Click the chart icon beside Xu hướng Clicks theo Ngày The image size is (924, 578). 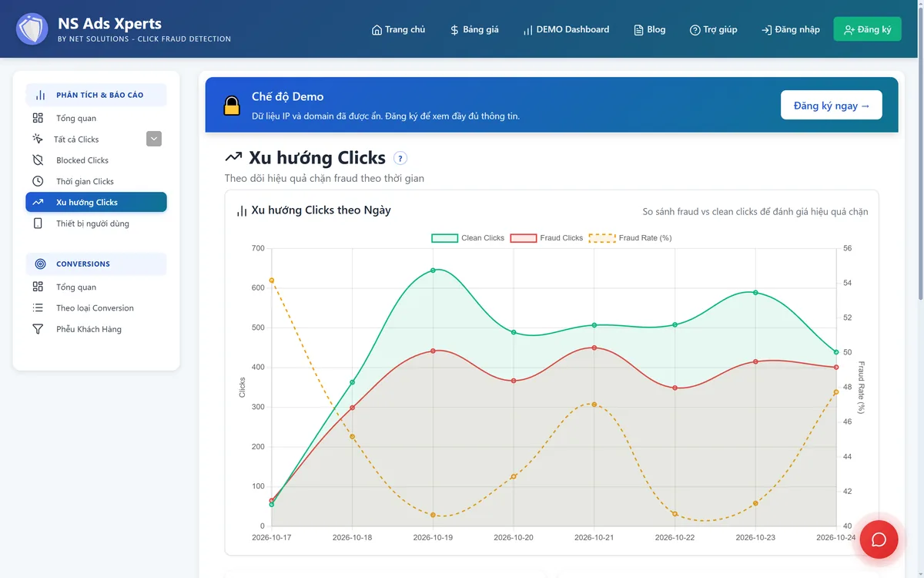tap(242, 210)
